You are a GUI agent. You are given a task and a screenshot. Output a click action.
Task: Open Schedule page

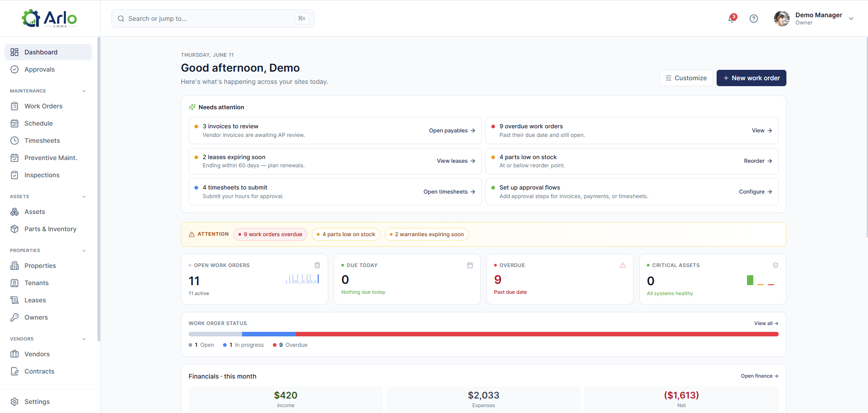point(48,123)
